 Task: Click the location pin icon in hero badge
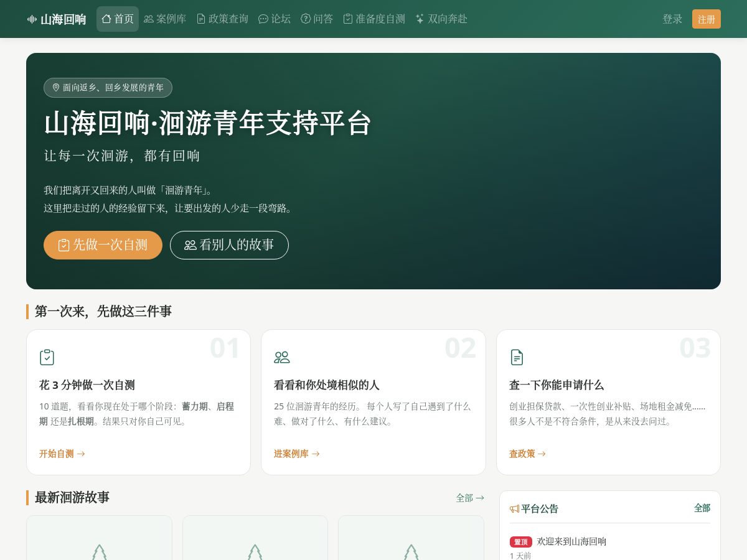pyautogui.click(x=56, y=88)
